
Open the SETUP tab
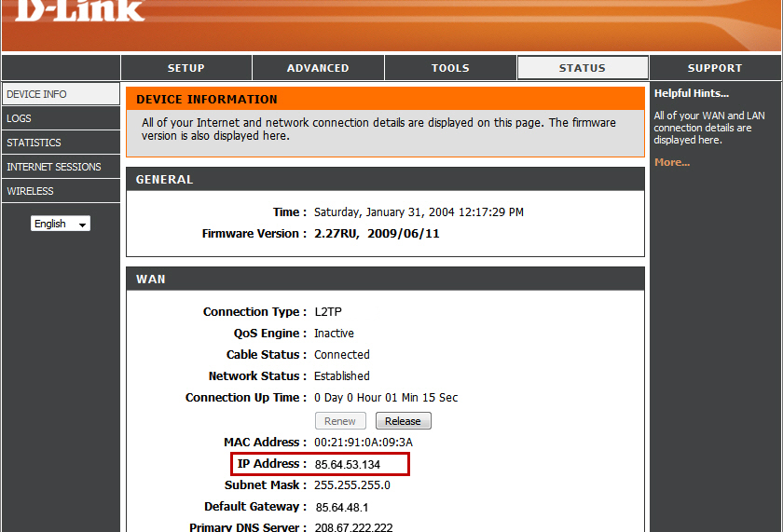click(186, 68)
